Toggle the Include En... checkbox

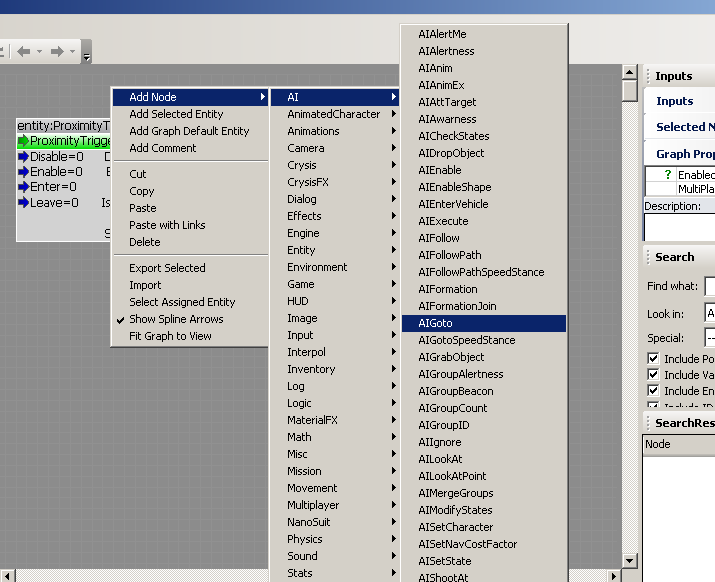pyautogui.click(x=653, y=390)
